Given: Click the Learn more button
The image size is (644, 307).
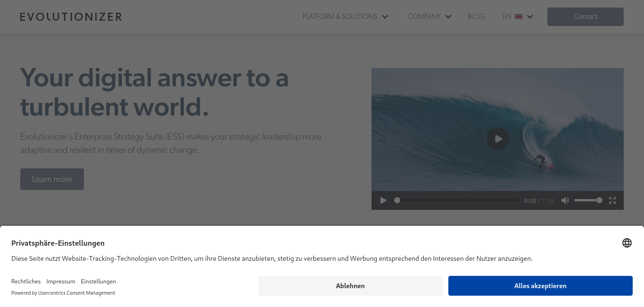Looking at the screenshot, I should (x=52, y=179).
